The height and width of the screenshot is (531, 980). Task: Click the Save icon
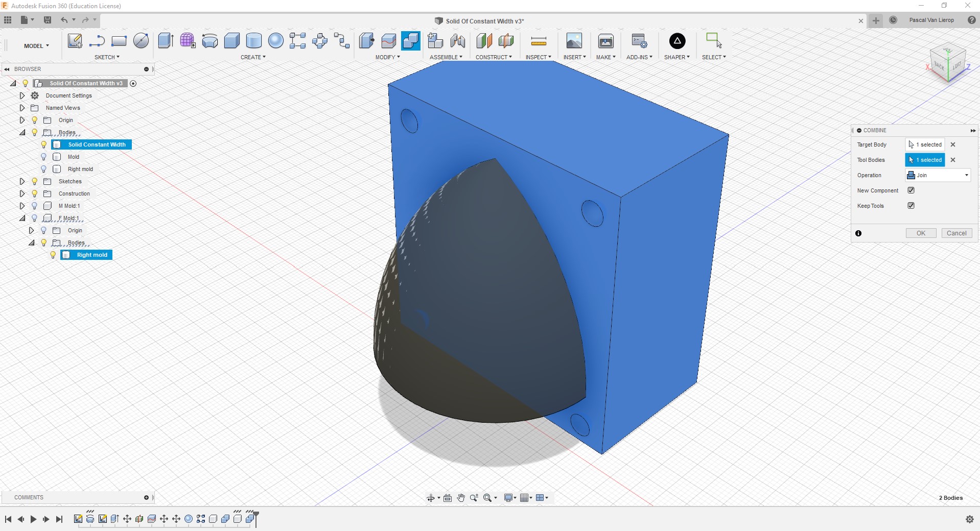pyautogui.click(x=48, y=20)
